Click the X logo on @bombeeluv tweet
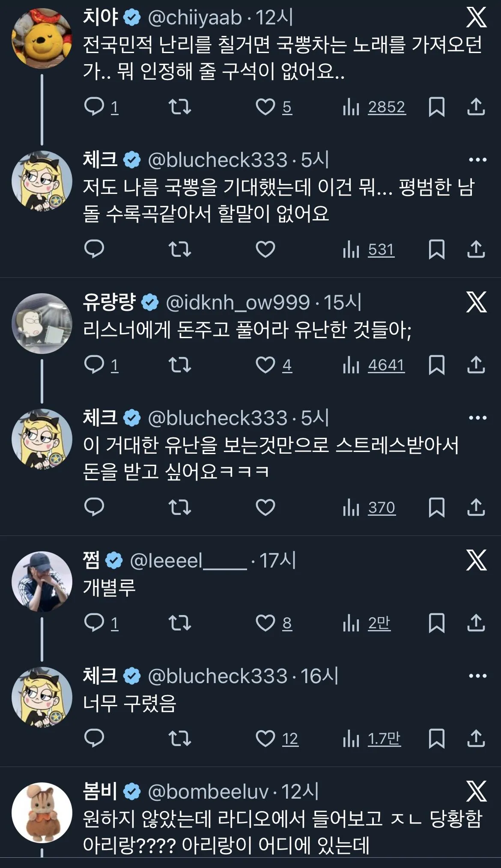 click(476, 791)
